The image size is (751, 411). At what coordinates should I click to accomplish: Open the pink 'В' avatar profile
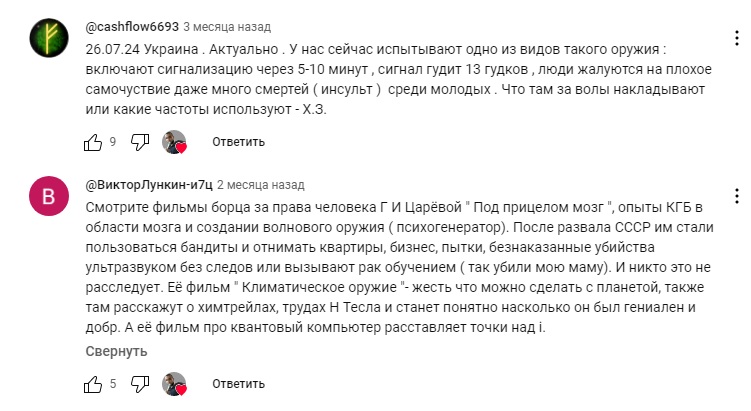click(49, 196)
